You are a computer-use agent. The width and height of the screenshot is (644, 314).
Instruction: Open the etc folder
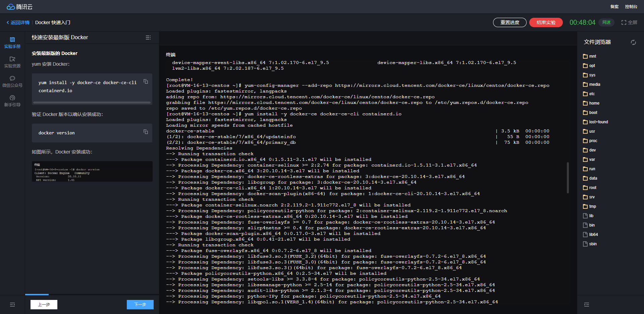click(589, 94)
